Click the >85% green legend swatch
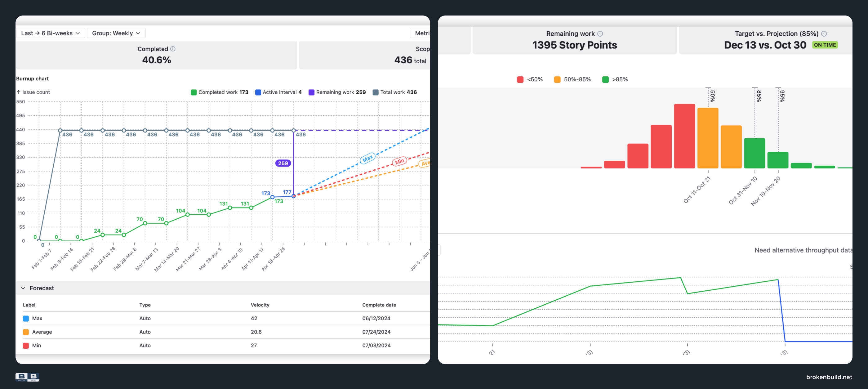Image resolution: width=868 pixels, height=389 pixels. [606, 79]
